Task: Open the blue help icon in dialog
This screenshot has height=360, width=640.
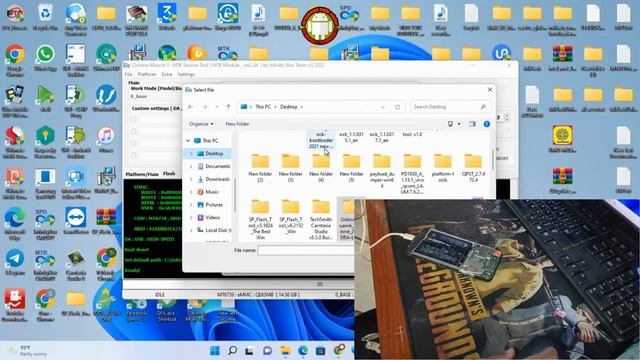Action: tap(487, 124)
